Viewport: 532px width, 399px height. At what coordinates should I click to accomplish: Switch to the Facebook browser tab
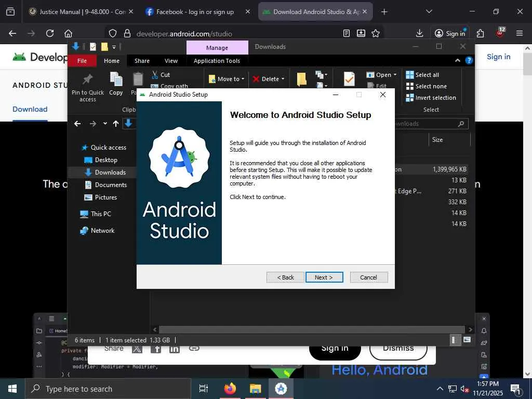tap(198, 11)
